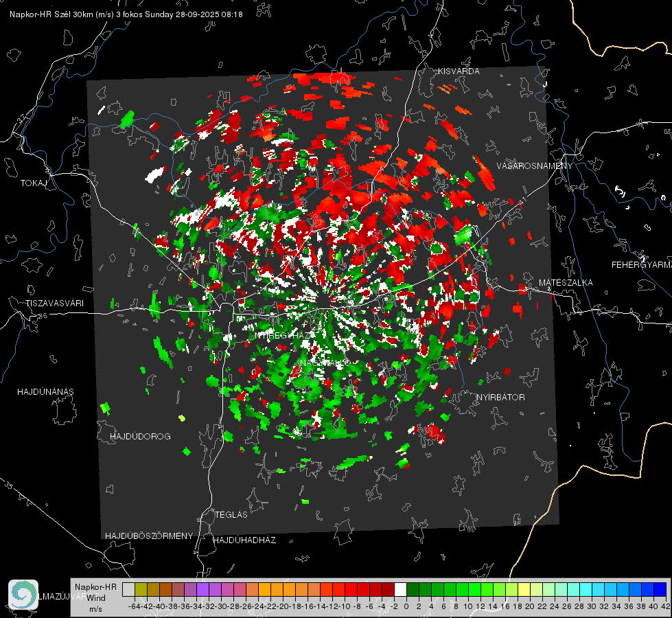The image size is (672, 618).
Task: Click the TISZAVASVARI town label
Action: [x=54, y=304]
